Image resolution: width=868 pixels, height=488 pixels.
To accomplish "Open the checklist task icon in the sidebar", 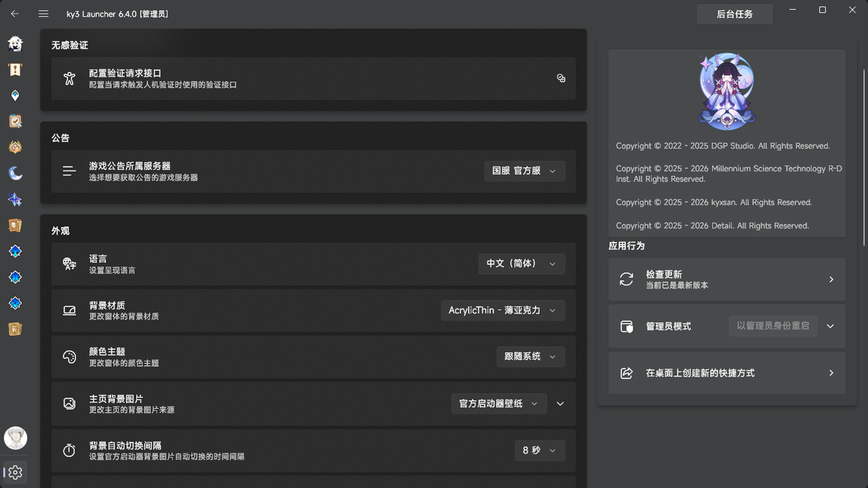I will (15, 121).
